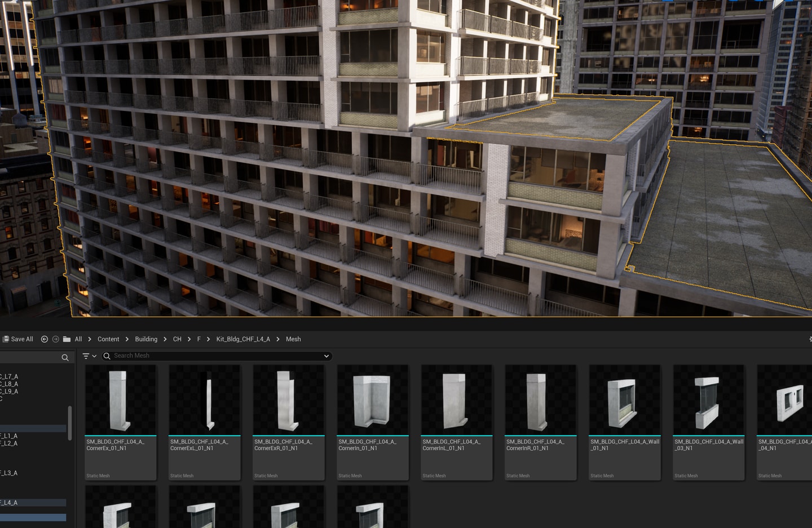Expand the chevron after Kit_Bldg_CHF_L4_A
The width and height of the screenshot is (812, 528).
coord(278,339)
